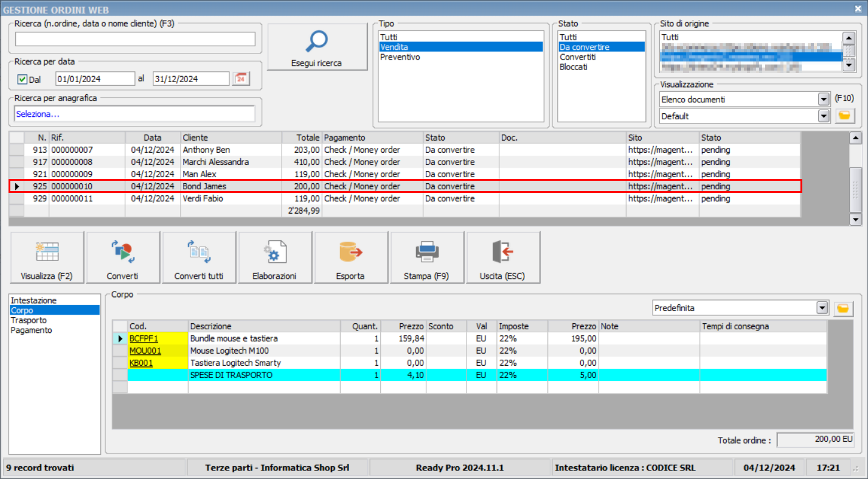
Task: Click the Bundle mouse e tastiera description
Action: (234, 338)
